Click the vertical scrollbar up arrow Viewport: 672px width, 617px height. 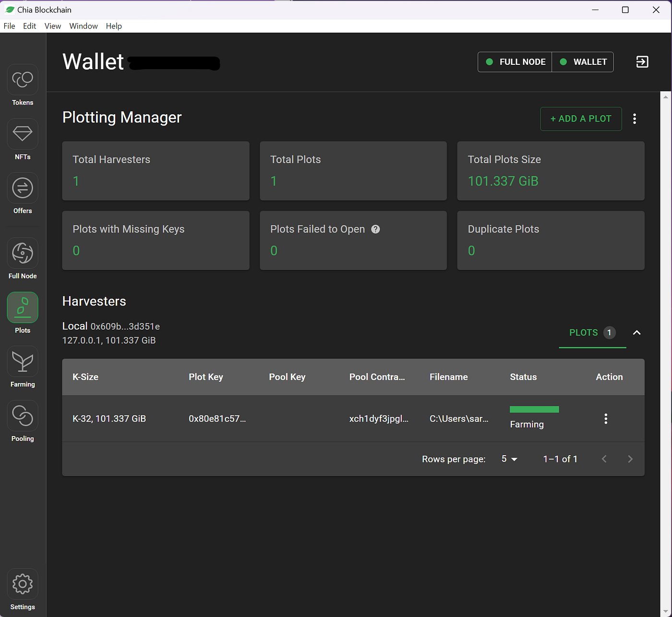coord(666,97)
